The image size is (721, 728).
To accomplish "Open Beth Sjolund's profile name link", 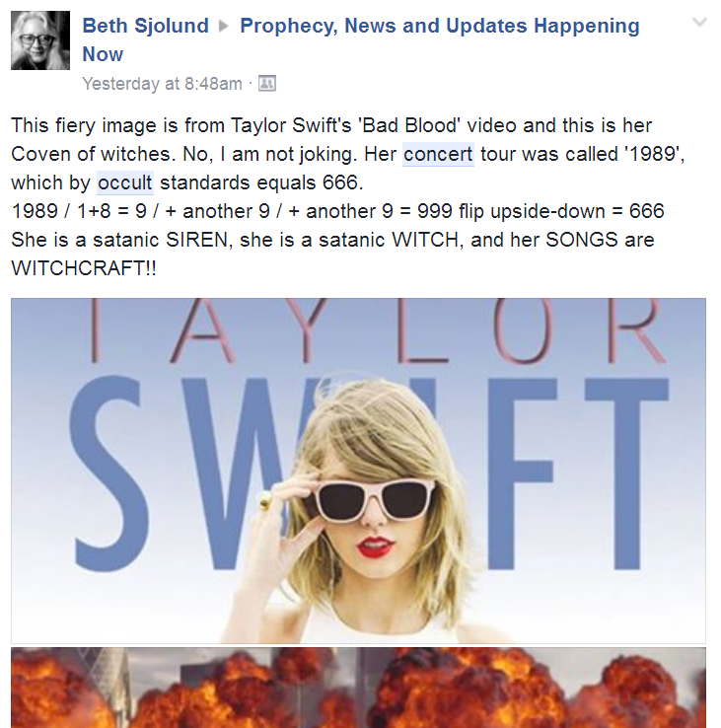I will (145, 26).
